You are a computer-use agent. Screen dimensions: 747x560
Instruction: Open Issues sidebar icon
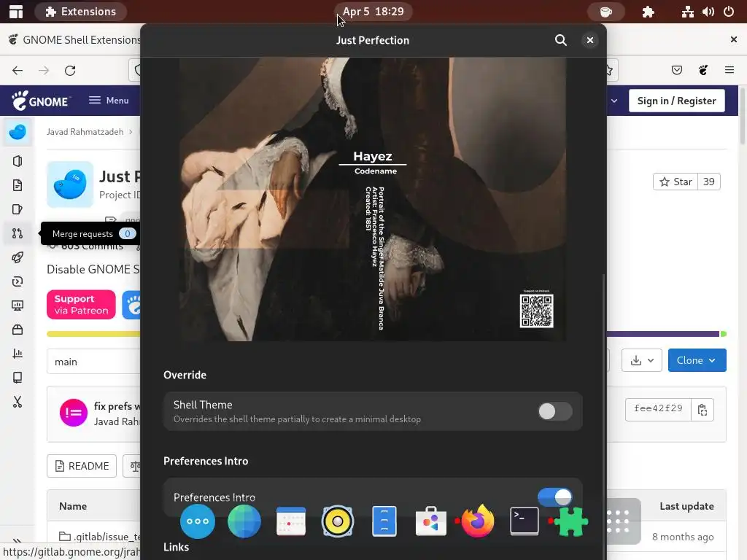click(18, 209)
